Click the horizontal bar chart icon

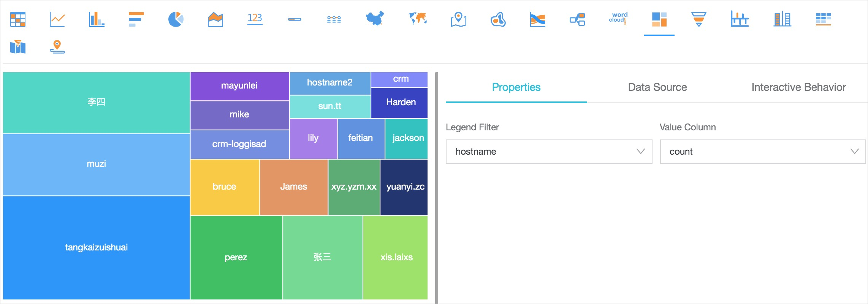point(136,19)
